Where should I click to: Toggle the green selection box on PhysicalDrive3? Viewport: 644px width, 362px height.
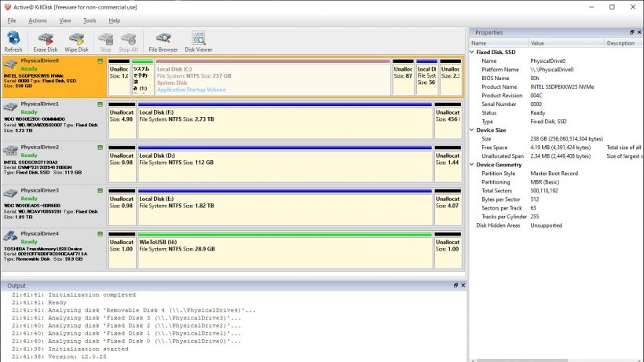pos(101,191)
